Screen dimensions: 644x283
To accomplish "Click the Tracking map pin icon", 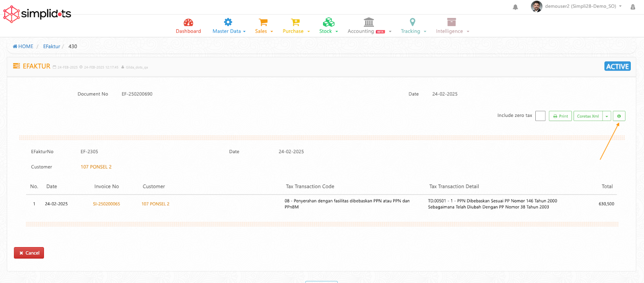I will click(x=413, y=22).
